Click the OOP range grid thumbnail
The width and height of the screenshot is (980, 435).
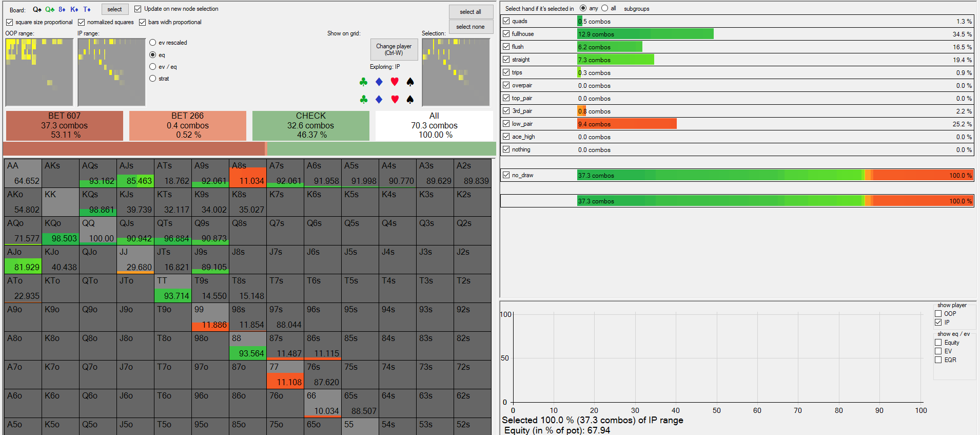[x=39, y=72]
